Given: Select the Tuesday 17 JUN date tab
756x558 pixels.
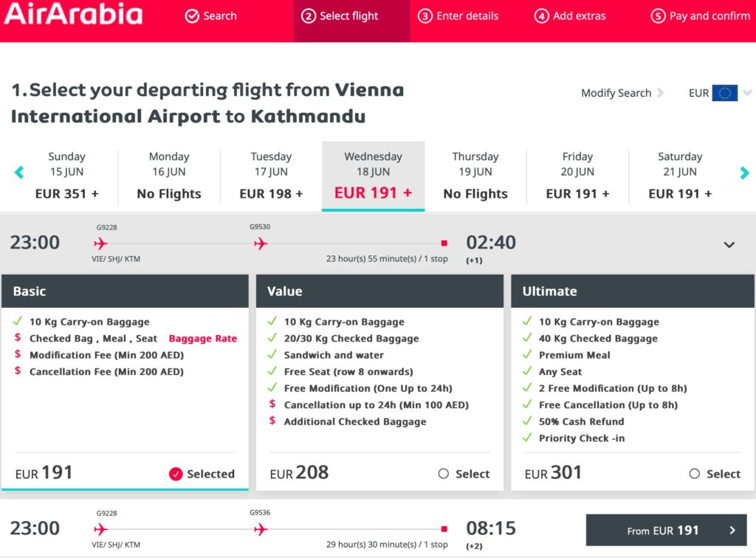Looking at the screenshot, I should [x=271, y=176].
